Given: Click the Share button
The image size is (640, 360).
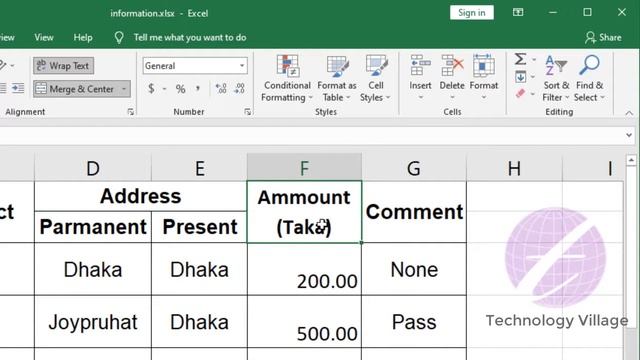Looking at the screenshot, I should click(x=603, y=38).
